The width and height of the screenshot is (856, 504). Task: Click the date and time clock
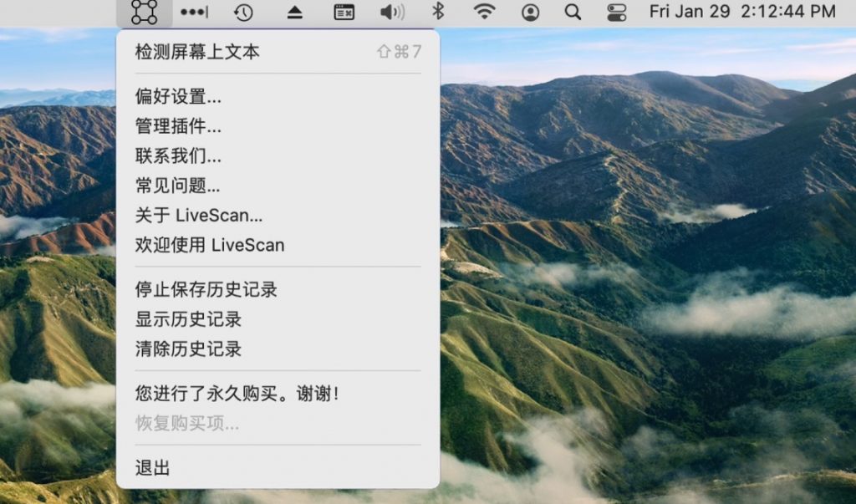click(742, 12)
